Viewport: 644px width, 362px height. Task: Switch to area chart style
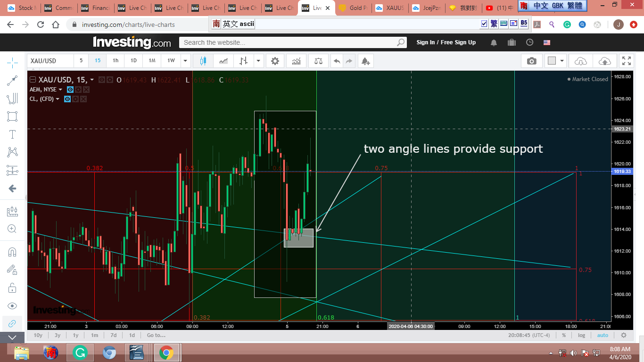pyautogui.click(x=224, y=61)
